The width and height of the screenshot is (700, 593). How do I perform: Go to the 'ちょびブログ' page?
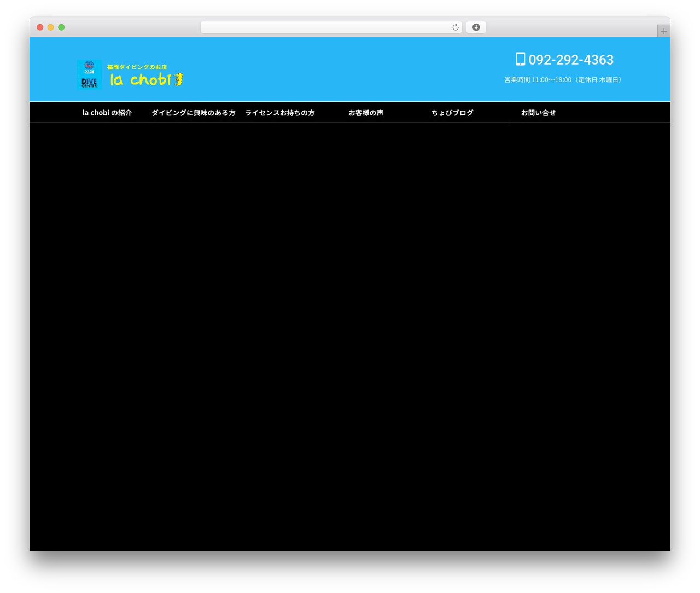pos(452,113)
